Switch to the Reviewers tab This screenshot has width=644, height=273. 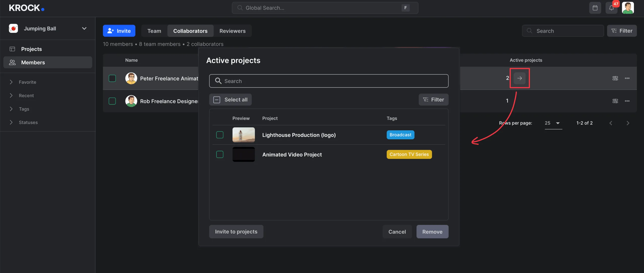(232, 31)
